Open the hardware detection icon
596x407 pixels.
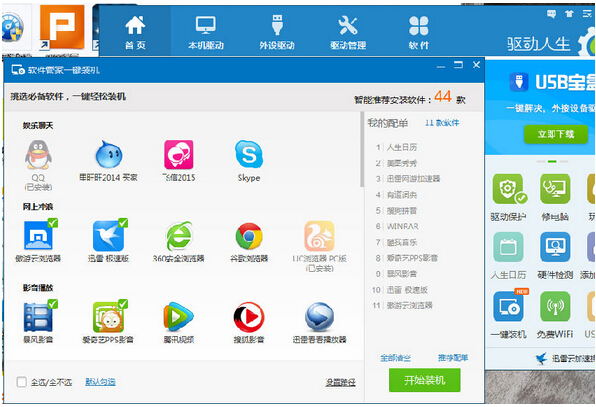point(555,247)
